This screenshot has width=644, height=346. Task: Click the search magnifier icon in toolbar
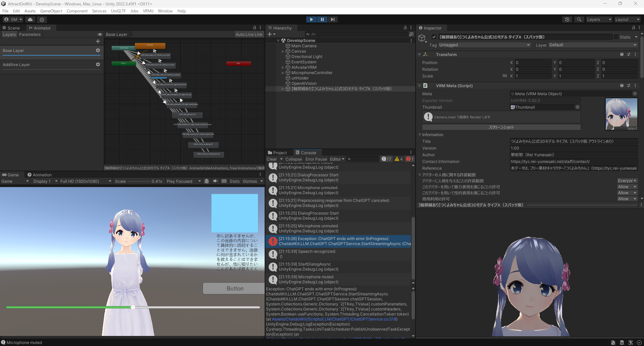579,19
